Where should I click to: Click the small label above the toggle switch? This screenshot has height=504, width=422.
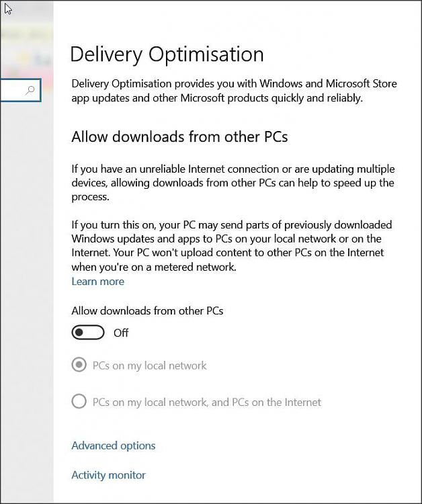(147, 311)
